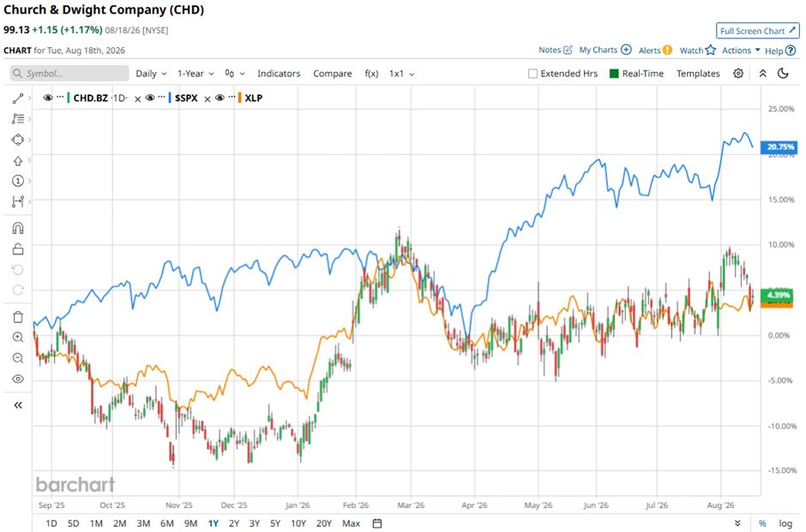Switch to dark mode moon icon

tap(783, 74)
